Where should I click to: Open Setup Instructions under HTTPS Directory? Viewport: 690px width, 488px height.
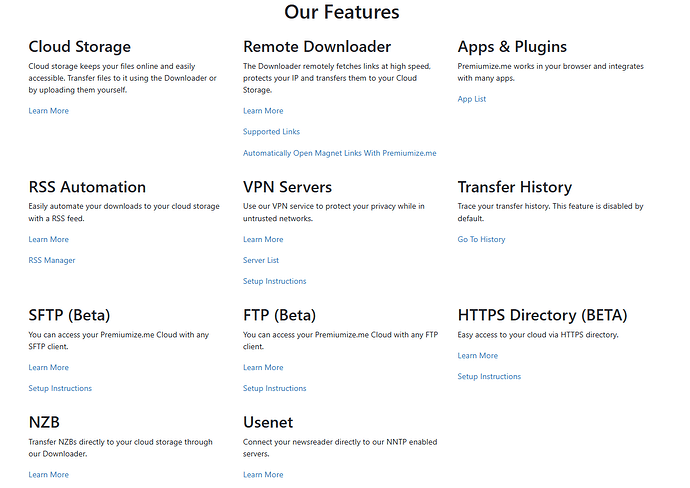(x=489, y=377)
